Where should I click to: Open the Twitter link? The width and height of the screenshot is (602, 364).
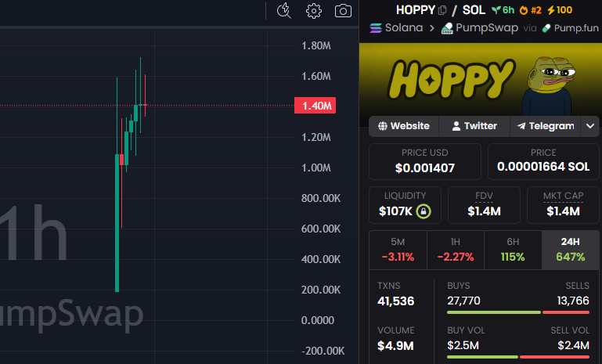coord(474,126)
